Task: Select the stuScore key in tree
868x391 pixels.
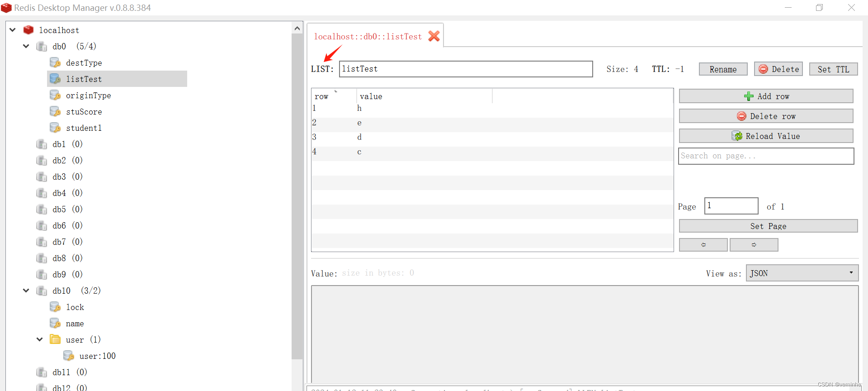Action: pyautogui.click(x=84, y=111)
